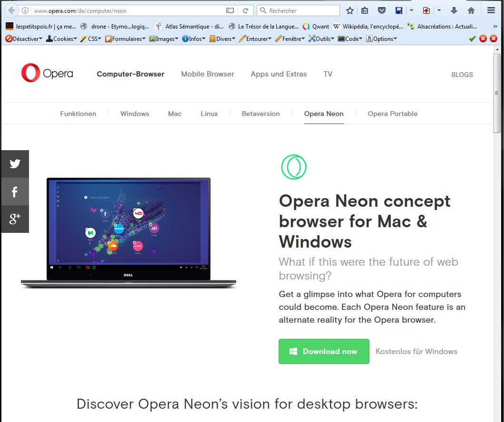Go to home page icon
The image size is (504, 422).
pos(471,10)
